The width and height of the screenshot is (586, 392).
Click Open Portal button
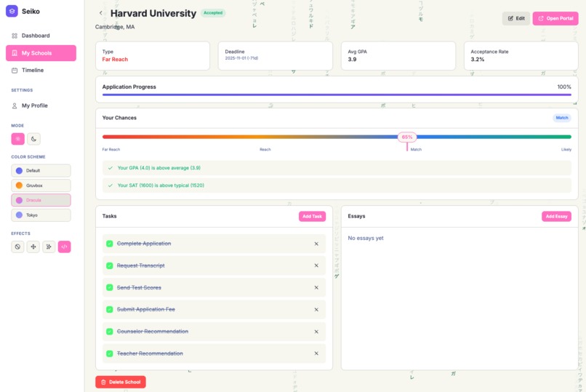click(x=555, y=18)
